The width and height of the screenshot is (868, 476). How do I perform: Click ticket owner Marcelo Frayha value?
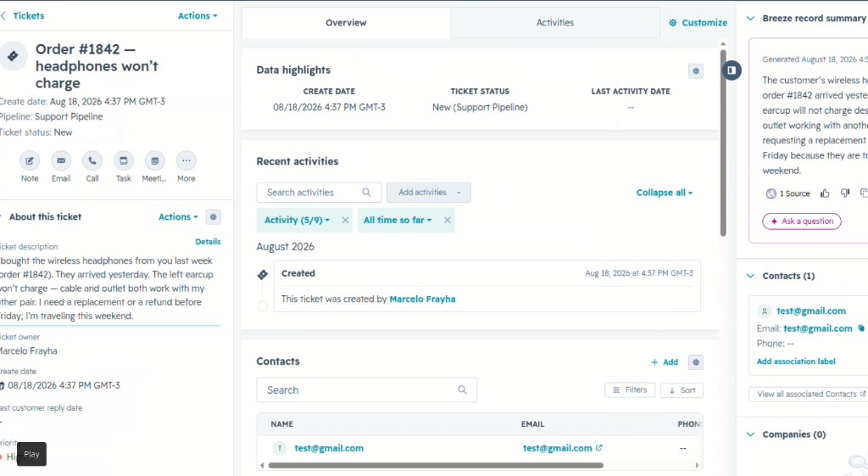click(28, 350)
